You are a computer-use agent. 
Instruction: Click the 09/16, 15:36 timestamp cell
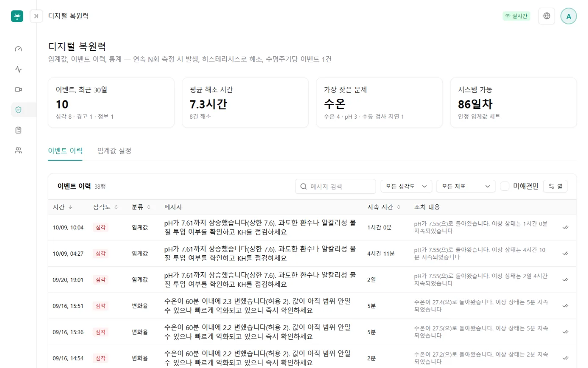click(68, 332)
